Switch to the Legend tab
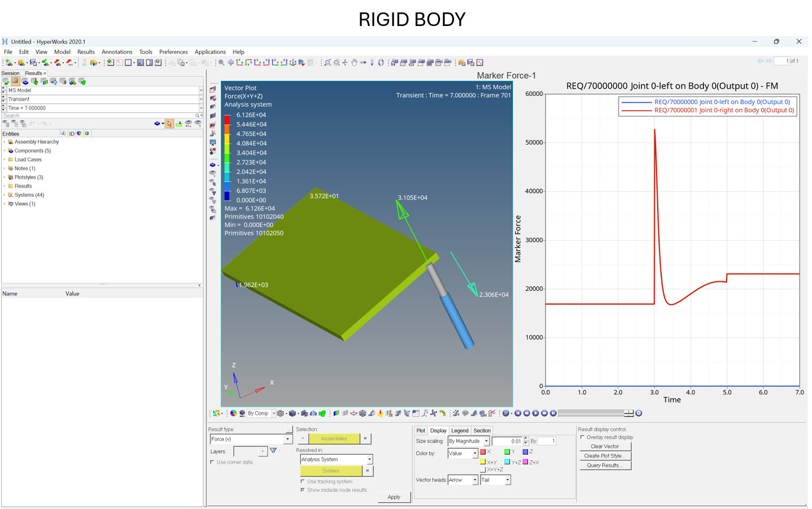Image resolution: width=812 pixels, height=509 pixels. tap(460, 431)
